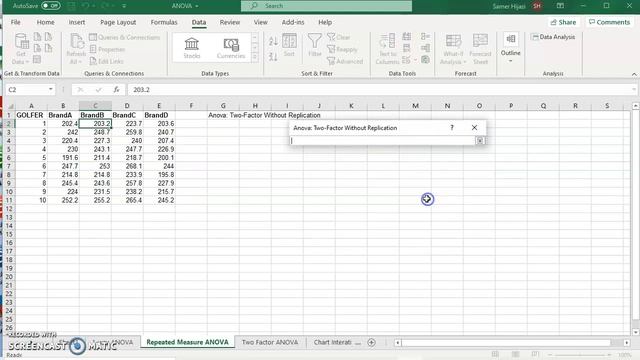Sort A to Z ascending

click(x=273, y=41)
